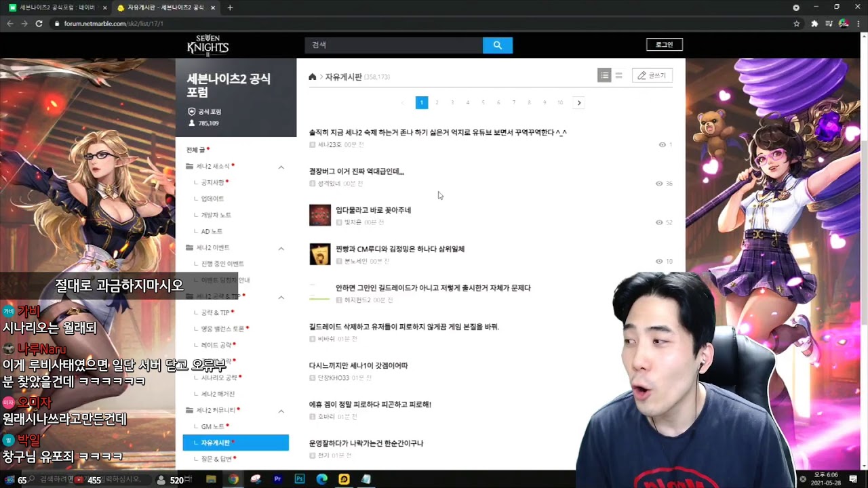Go to page 5 of the board

[x=483, y=103]
